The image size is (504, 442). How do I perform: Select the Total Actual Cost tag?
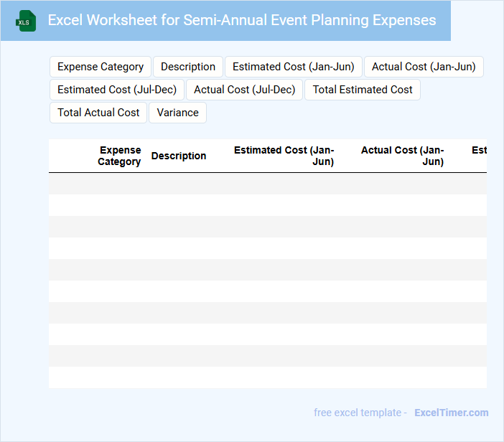tap(98, 113)
